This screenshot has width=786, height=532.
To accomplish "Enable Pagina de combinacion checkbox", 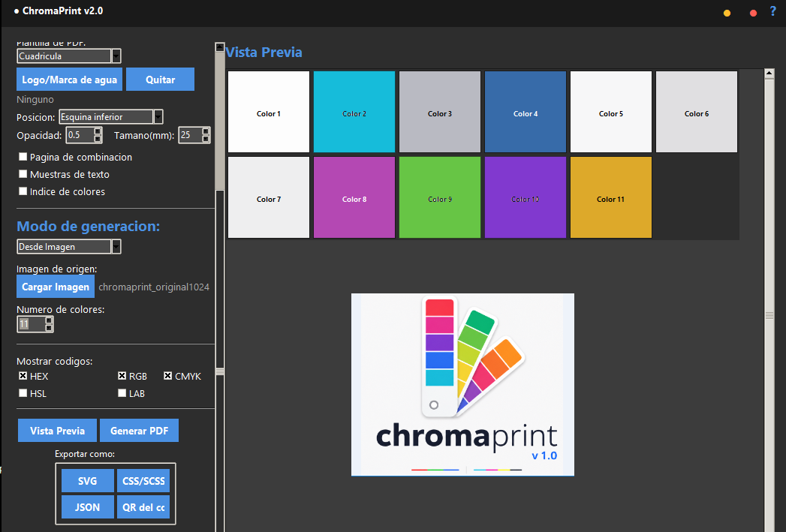I will [23, 157].
